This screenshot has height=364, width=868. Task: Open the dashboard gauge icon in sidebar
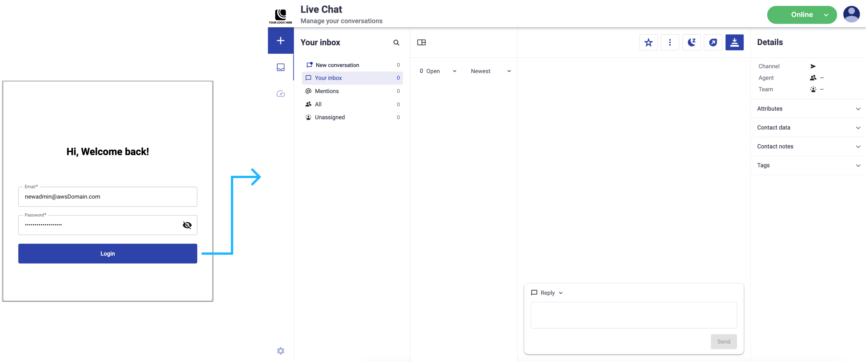pyautogui.click(x=281, y=94)
